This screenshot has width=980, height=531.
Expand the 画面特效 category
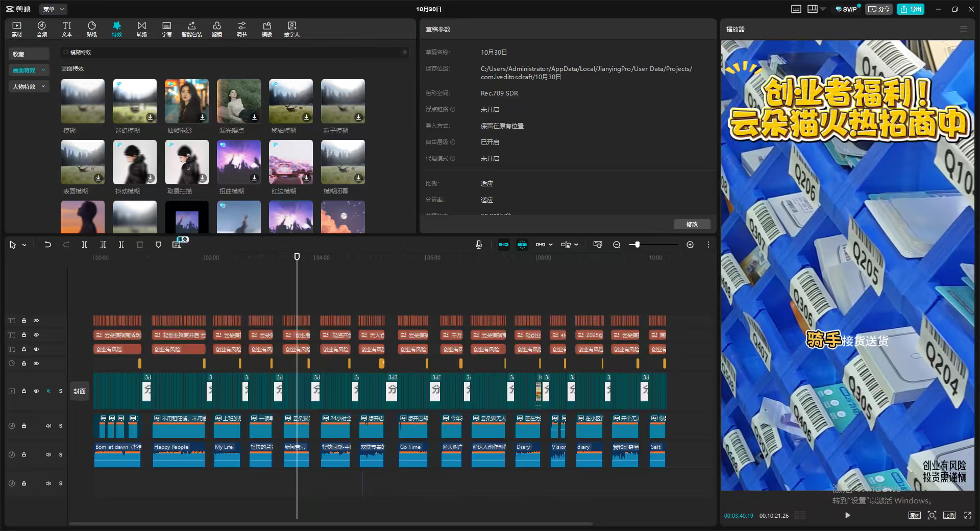(x=29, y=70)
